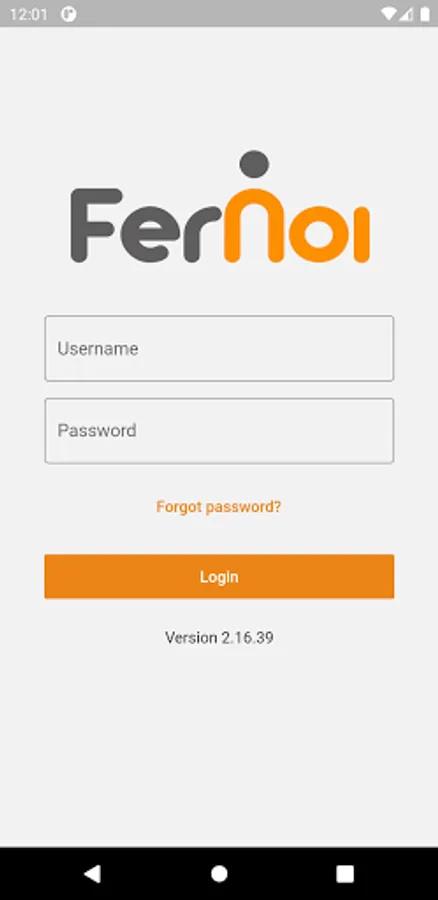Click the gray letter r in logo

pos(199,232)
